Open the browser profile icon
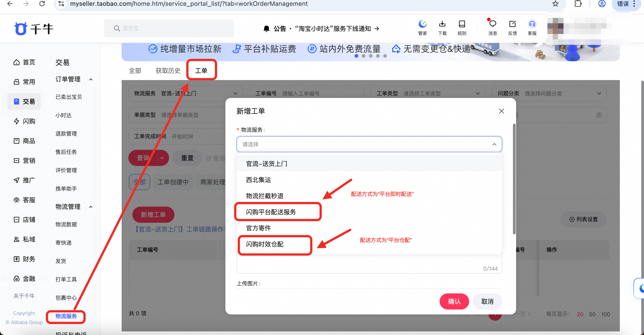 pos(602,4)
